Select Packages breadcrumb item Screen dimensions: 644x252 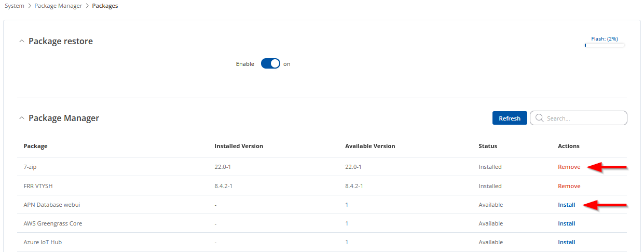(x=105, y=6)
